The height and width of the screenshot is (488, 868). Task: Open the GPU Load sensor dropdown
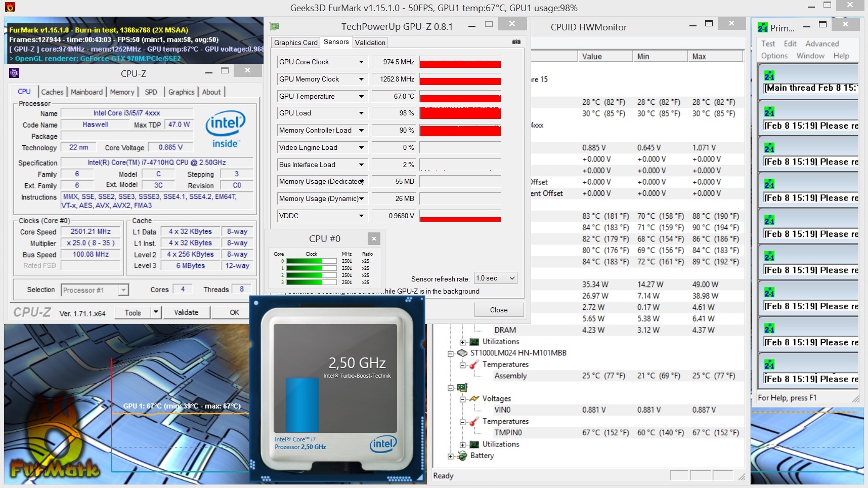tap(361, 113)
